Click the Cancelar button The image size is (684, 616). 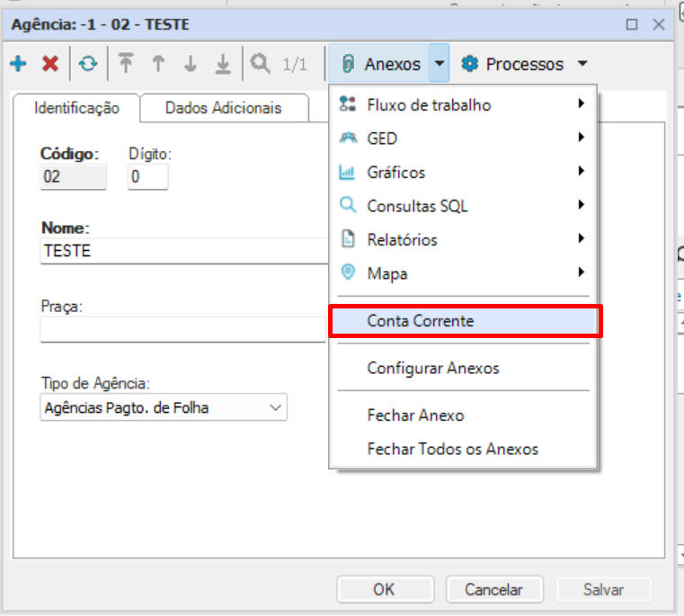(x=494, y=589)
